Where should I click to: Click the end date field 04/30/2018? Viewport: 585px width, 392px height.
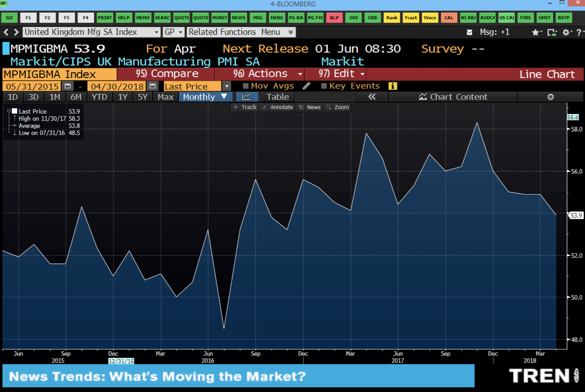(x=117, y=86)
